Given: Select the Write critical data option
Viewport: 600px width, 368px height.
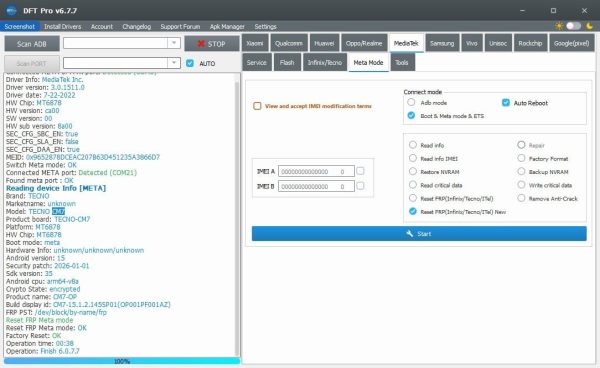Looking at the screenshot, I should (x=521, y=185).
